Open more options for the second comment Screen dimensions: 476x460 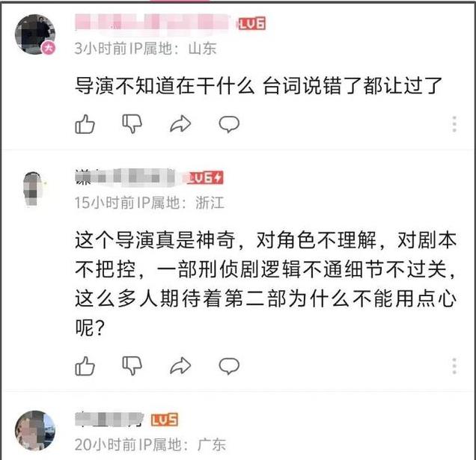tap(454, 366)
